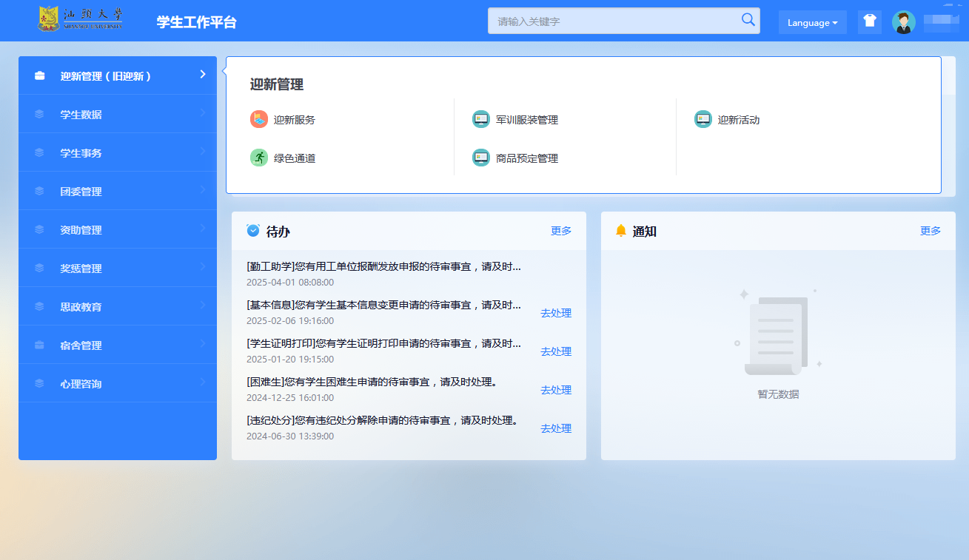The image size is (969, 560).
Task: Select 迎新管理（旧迎新） in sidebar
Action: tap(118, 75)
